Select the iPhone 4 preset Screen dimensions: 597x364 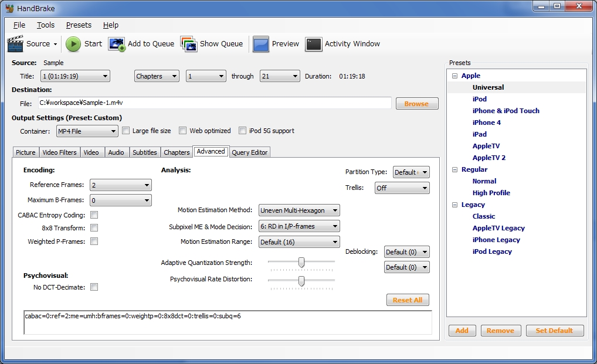point(487,123)
